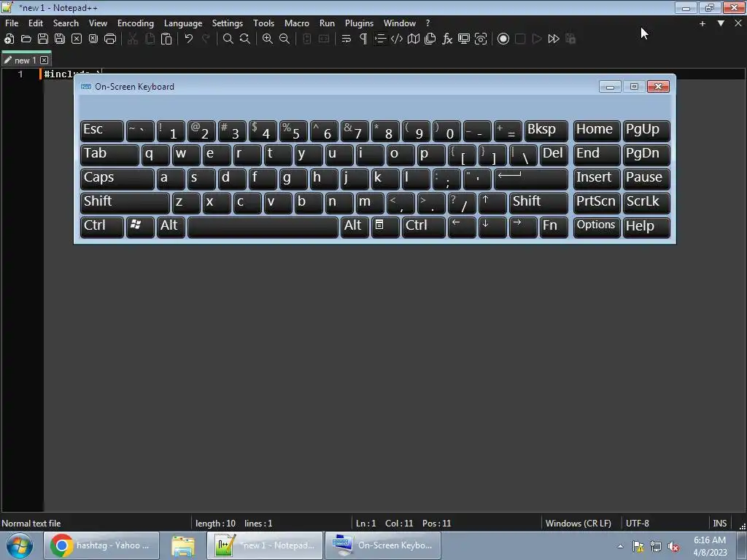Save all files using toolbar icon
The image size is (747, 560).
point(60,39)
